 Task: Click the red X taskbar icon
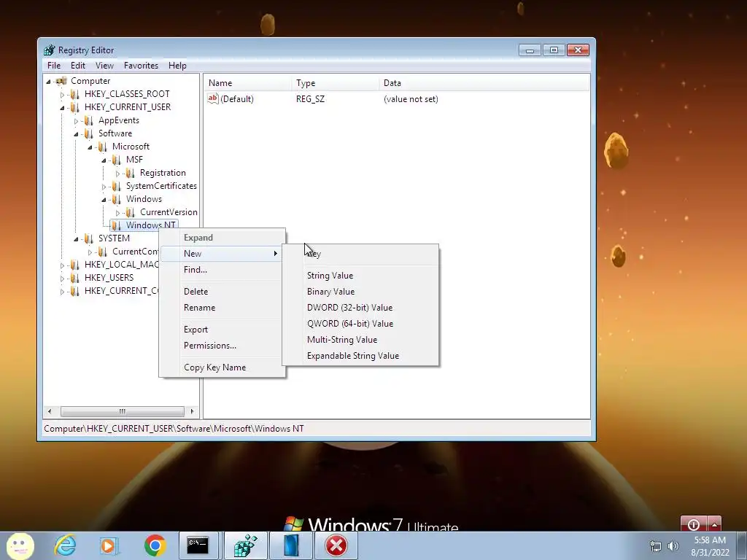click(336, 545)
